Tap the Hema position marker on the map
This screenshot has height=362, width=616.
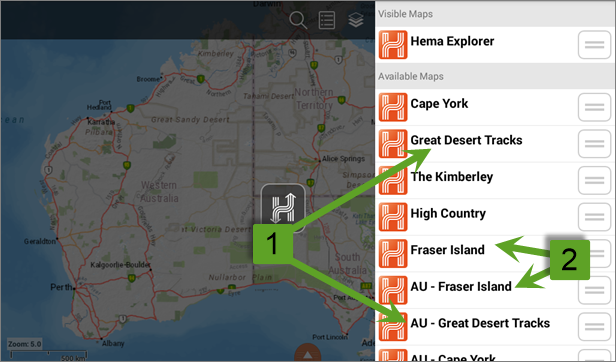tap(283, 208)
